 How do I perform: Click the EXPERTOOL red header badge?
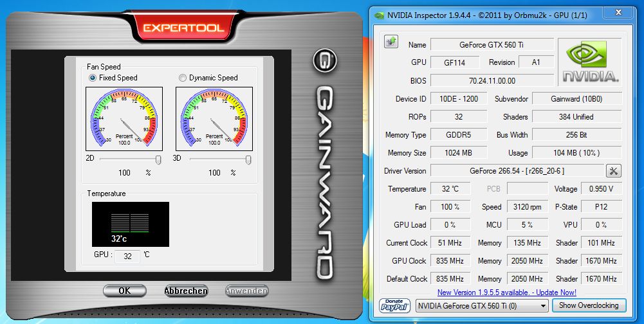pos(183,28)
